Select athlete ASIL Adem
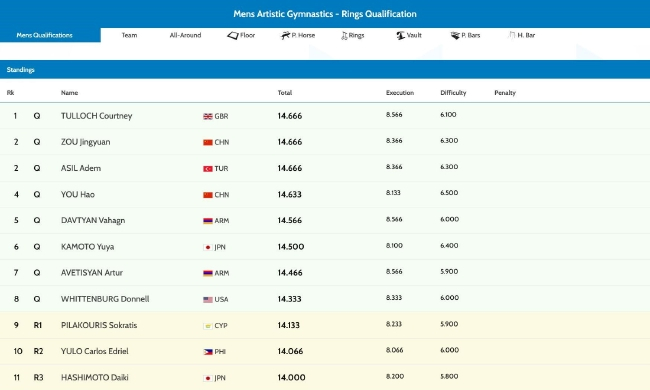 [x=81, y=168]
